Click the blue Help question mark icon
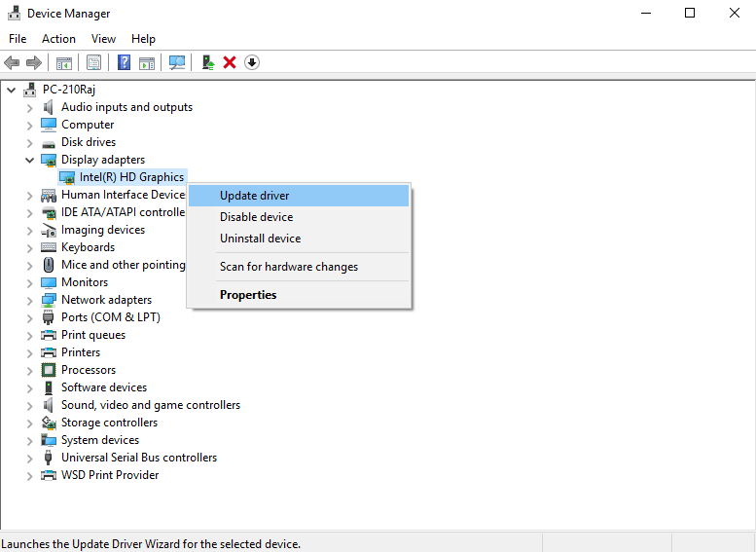This screenshot has height=552, width=756. coord(124,62)
